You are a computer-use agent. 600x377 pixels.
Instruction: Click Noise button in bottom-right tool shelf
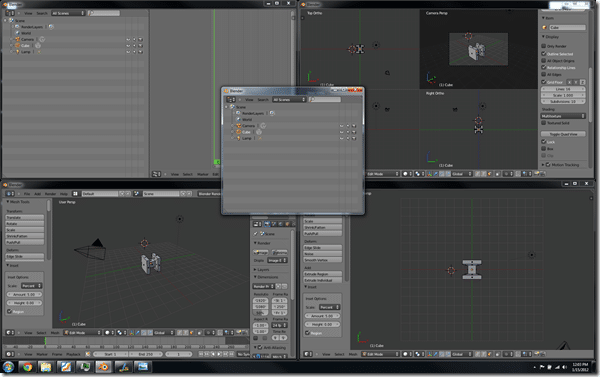pos(323,254)
